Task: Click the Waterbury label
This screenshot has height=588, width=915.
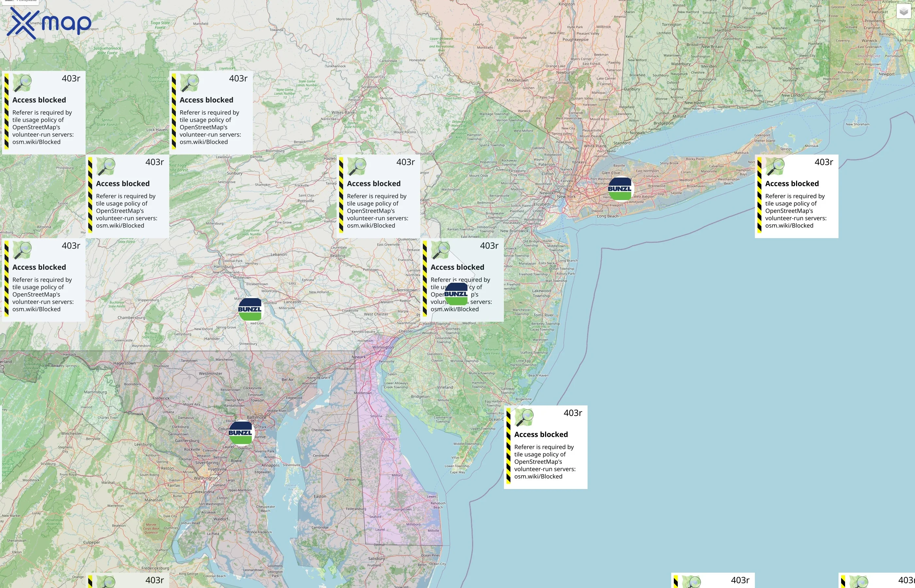Action: point(680,64)
